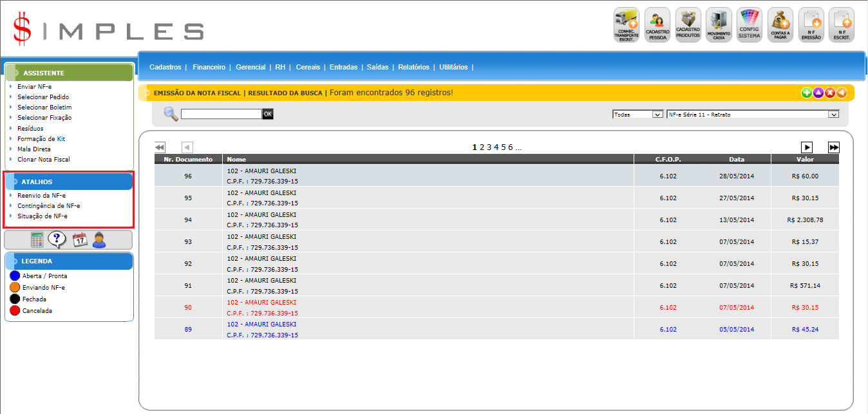Open the calendar icon in the sidebar

point(79,240)
